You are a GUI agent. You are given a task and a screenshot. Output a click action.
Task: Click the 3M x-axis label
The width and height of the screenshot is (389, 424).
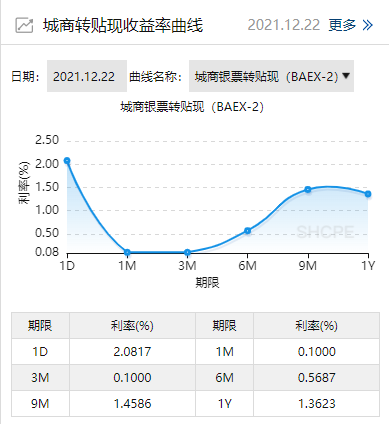pyautogui.click(x=187, y=266)
